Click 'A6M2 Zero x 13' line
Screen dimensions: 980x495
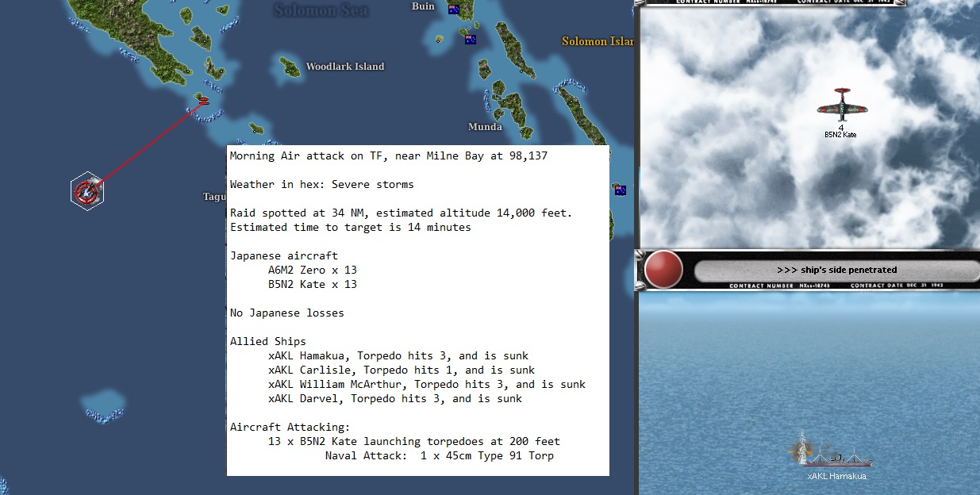[313, 271]
